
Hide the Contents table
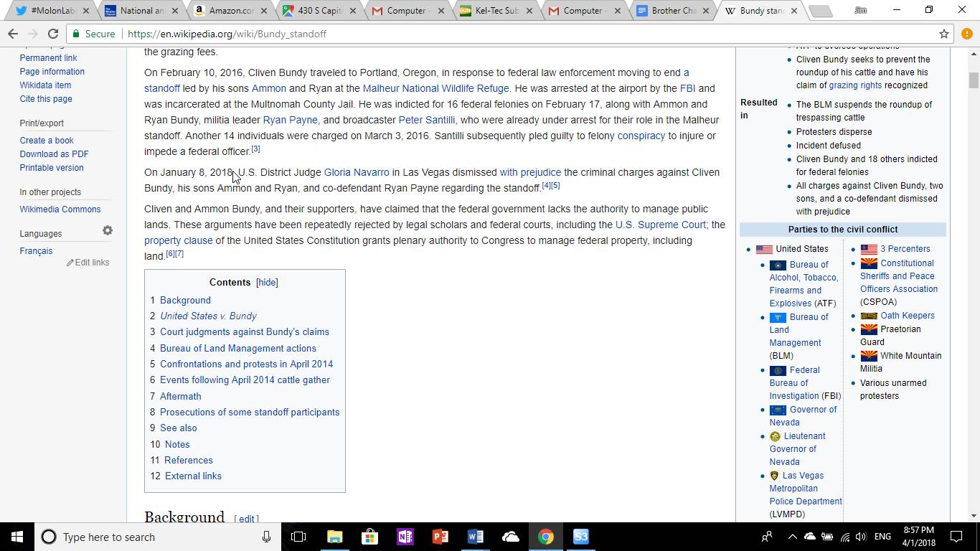point(267,282)
